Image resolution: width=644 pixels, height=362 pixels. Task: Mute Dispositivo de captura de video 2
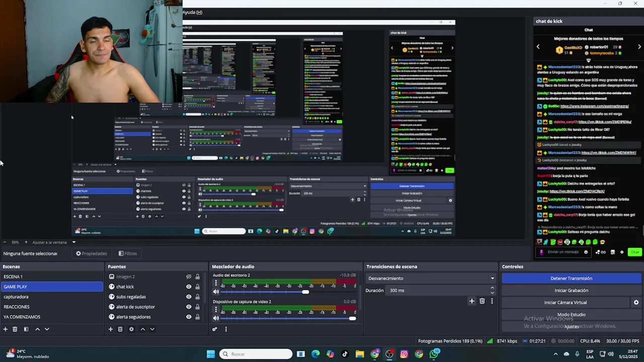(x=216, y=318)
